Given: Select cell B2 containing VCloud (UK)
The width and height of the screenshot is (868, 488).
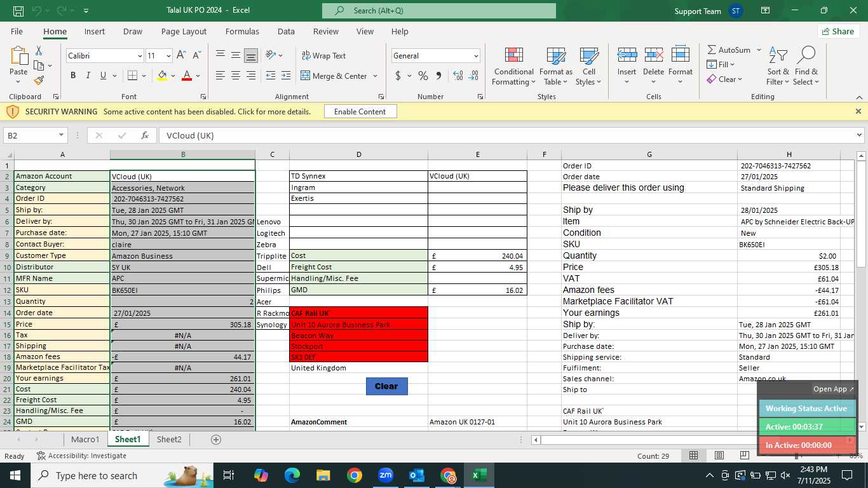Looking at the screenshot, I should click(x=183, y=176).
